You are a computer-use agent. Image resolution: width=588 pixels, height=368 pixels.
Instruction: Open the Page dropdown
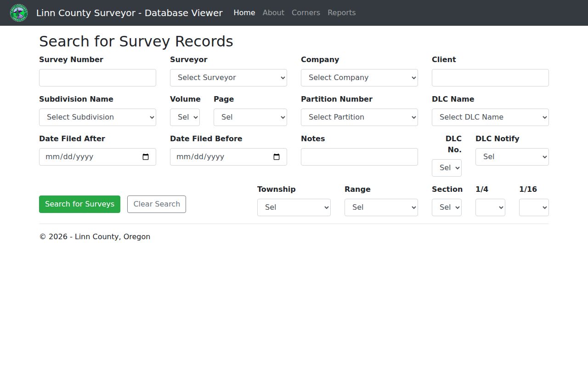(250, 117)
